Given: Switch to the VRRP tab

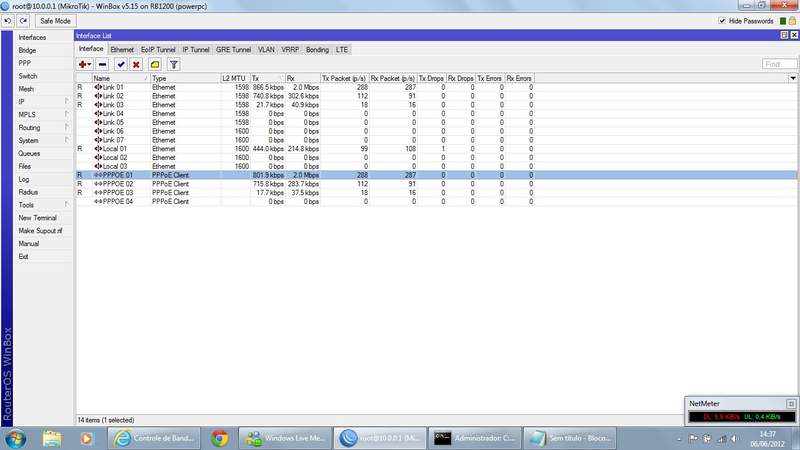Looking at the screenshot, I should point(290,49).
